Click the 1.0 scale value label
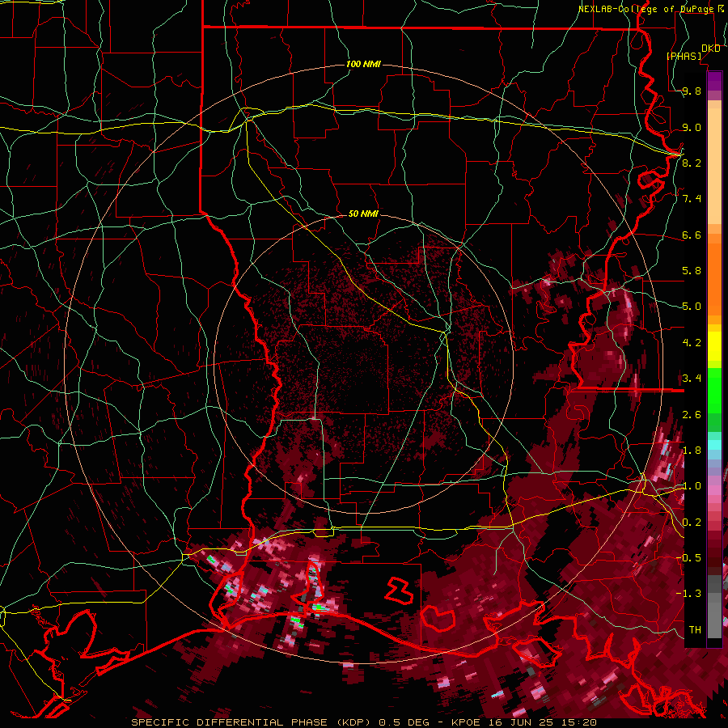 pyautogui.click(x=692, y=485)
